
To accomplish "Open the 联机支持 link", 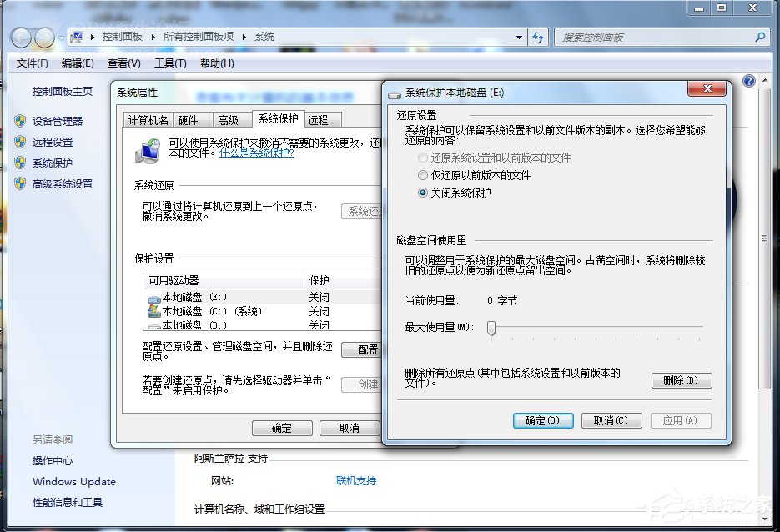I will point(356,482).
